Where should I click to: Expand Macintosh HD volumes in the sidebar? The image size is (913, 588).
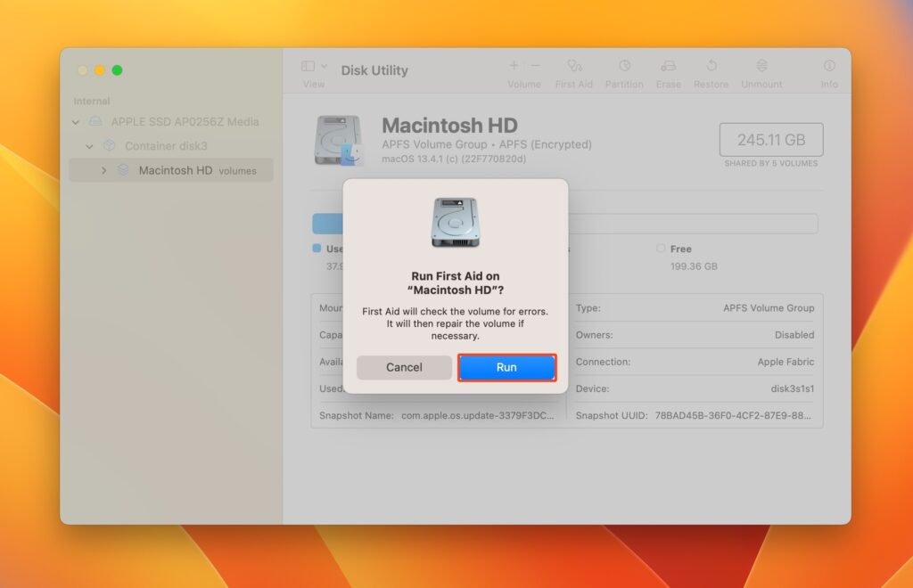tap(104, 170)
